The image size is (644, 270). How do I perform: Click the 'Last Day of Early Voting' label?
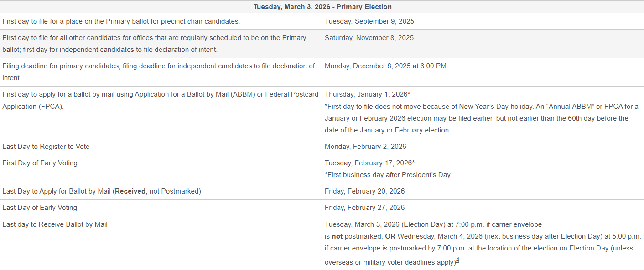click(40, 208)
